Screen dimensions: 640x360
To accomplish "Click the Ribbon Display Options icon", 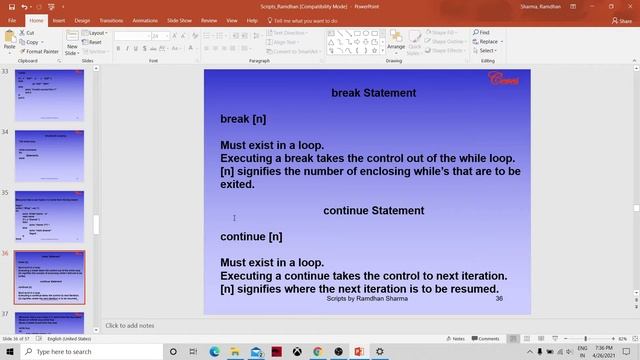I will click(x=573, y=7).
